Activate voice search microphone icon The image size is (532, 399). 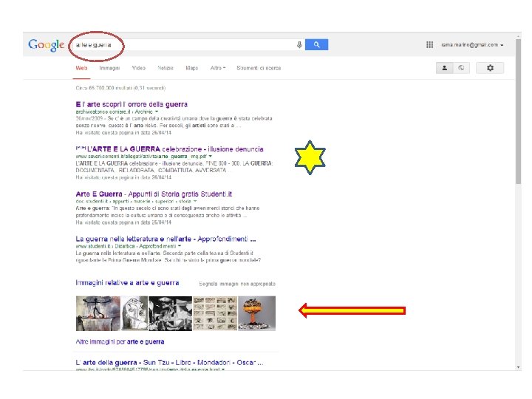click(x=299, y=44)
